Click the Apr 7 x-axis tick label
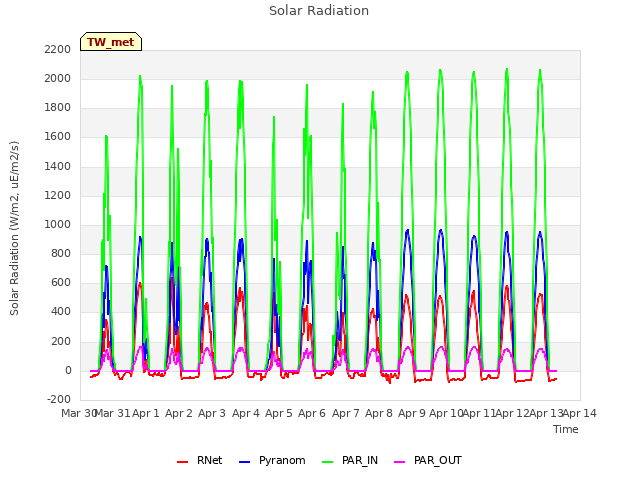The height and width of the screenshot is (480, 640). (x=346, y=413)
